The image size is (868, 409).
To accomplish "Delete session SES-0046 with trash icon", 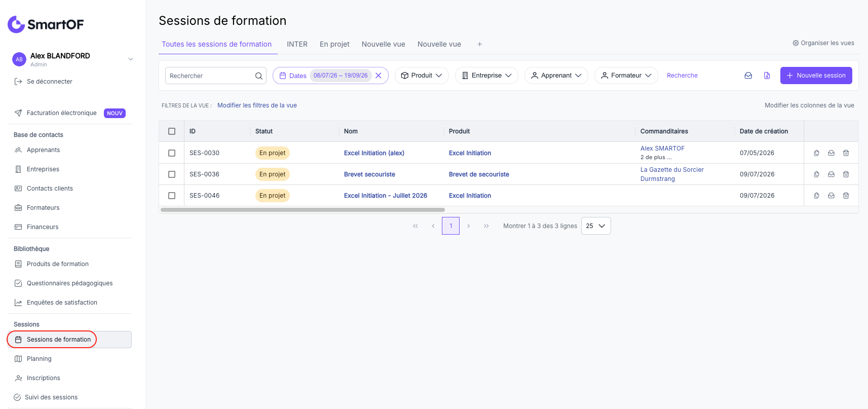I will pos(846,196).
